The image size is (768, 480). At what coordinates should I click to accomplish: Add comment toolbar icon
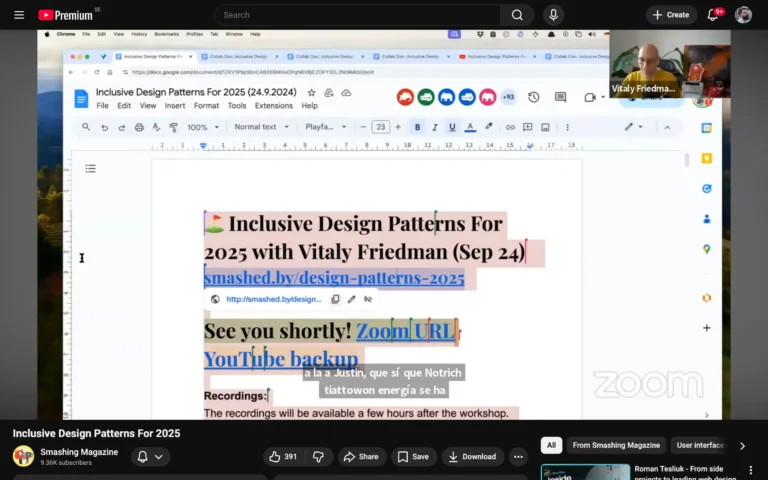528,127
